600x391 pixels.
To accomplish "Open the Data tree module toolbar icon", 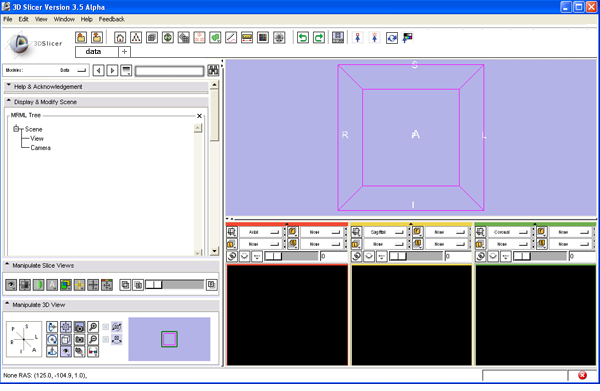I will click(x=136, y=37).
